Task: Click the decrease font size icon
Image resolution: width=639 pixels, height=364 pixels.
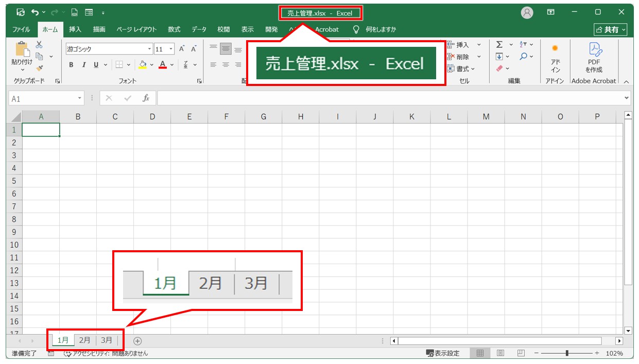Action: coord(194,49)
